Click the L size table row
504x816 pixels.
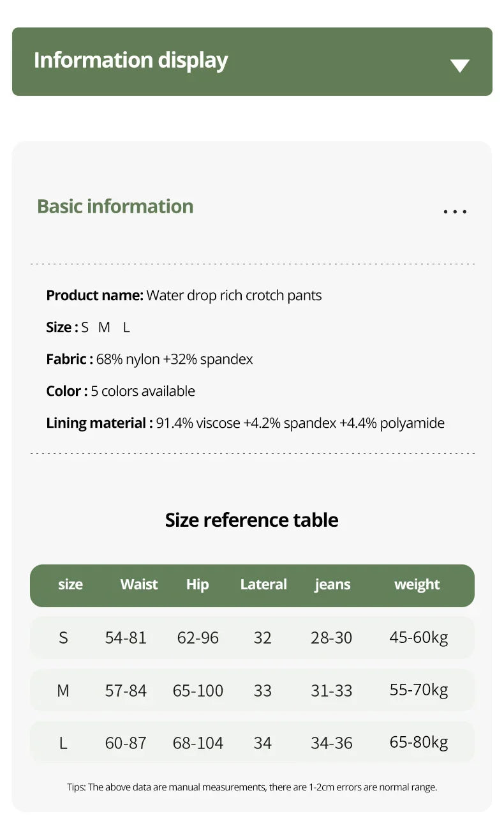tap(252, 743)
